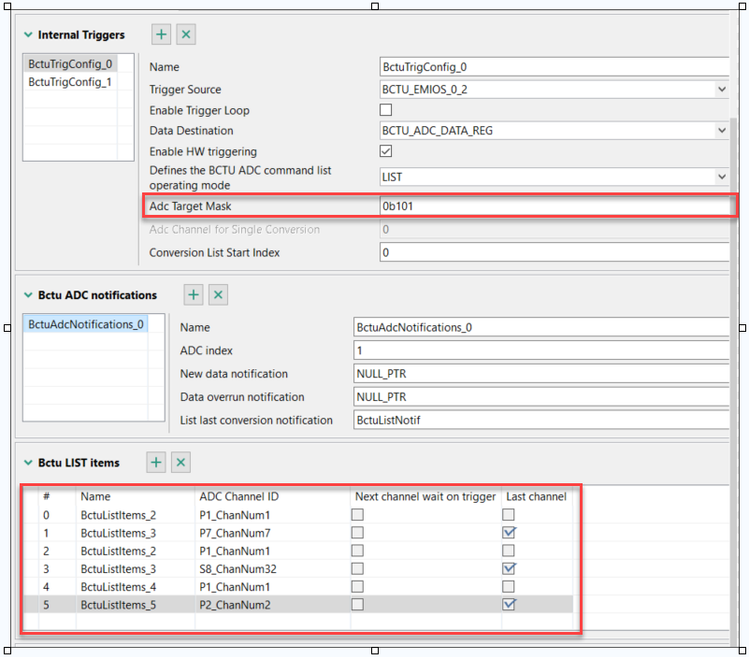
Task: Collapse the Internal Triggers section
Action: pos(28,35)
